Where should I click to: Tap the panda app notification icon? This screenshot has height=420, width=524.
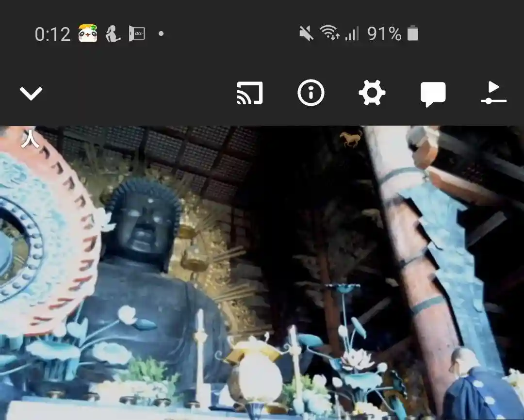(88, 34)
